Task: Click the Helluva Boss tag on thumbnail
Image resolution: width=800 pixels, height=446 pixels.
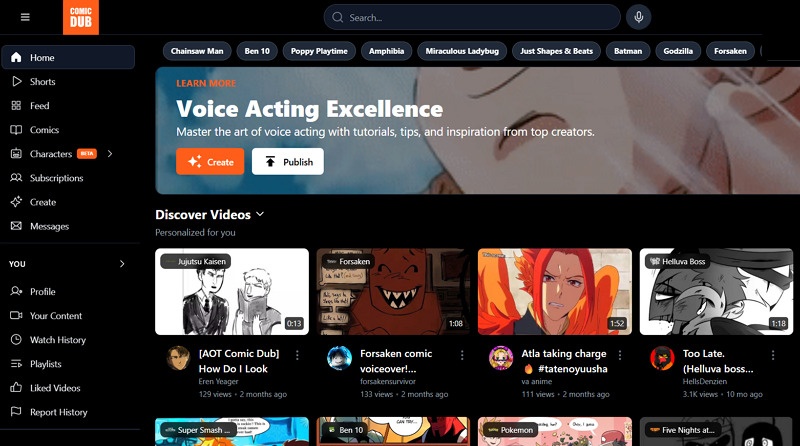Action: (678, 261)
